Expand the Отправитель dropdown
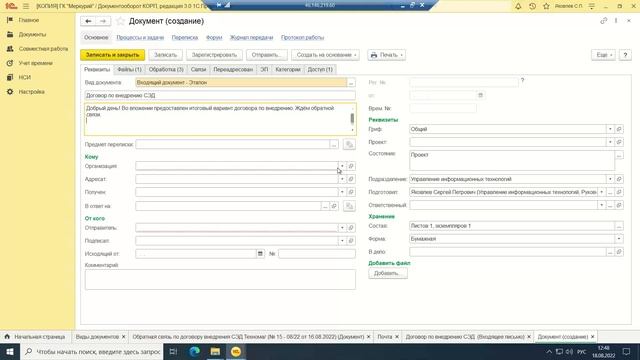The height and width of the screenshot is (360, 640). [342, 228]
